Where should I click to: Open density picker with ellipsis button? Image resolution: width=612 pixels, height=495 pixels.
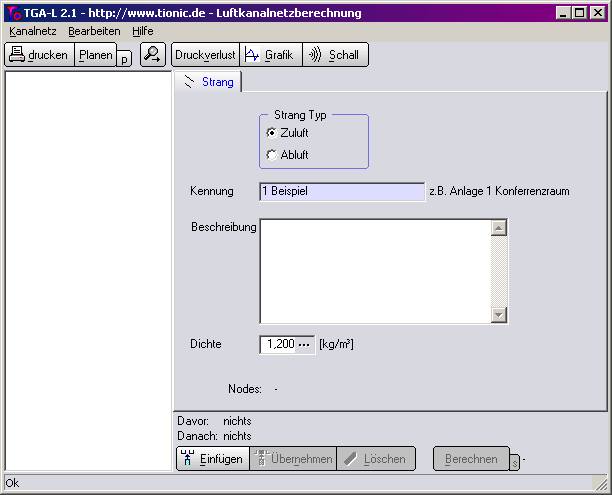click(305, 344)
